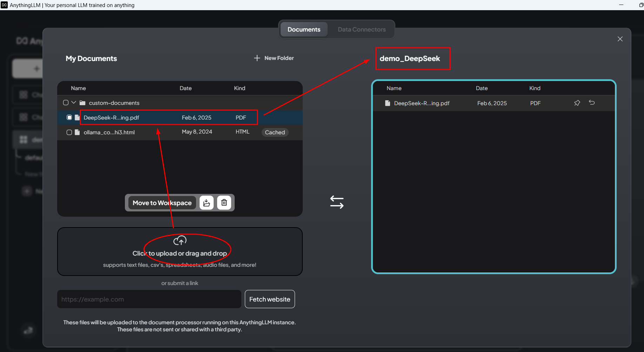Click the link URL input field
The height and width of the screenshot is (352, 644).
click(x=149, y=299)
